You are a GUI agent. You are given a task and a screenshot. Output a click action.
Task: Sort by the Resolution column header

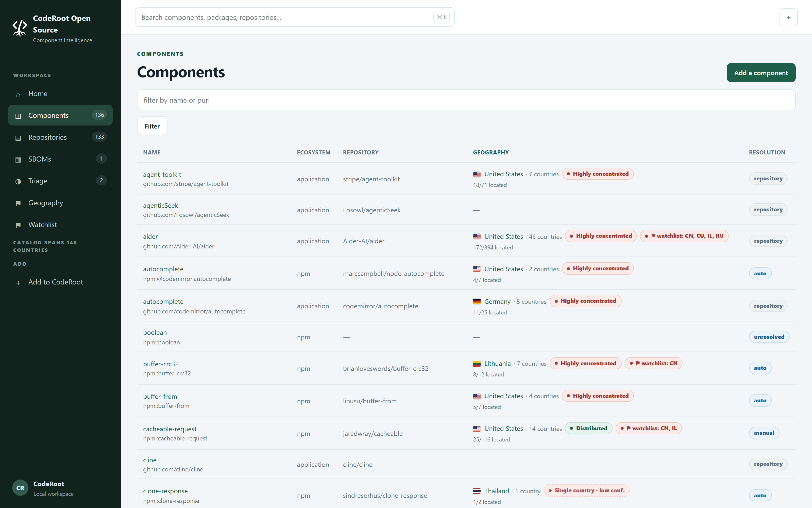point(767,153)
